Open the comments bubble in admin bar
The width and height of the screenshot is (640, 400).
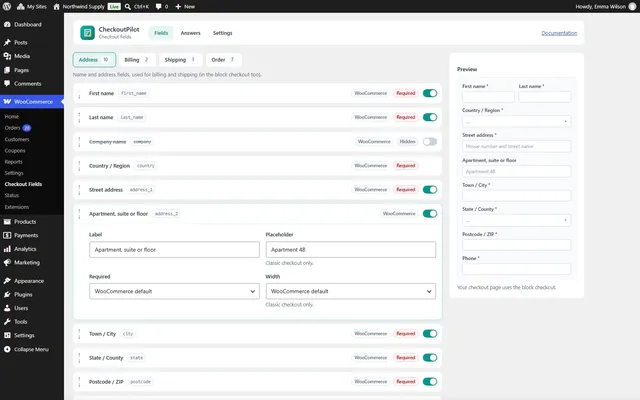158,7
